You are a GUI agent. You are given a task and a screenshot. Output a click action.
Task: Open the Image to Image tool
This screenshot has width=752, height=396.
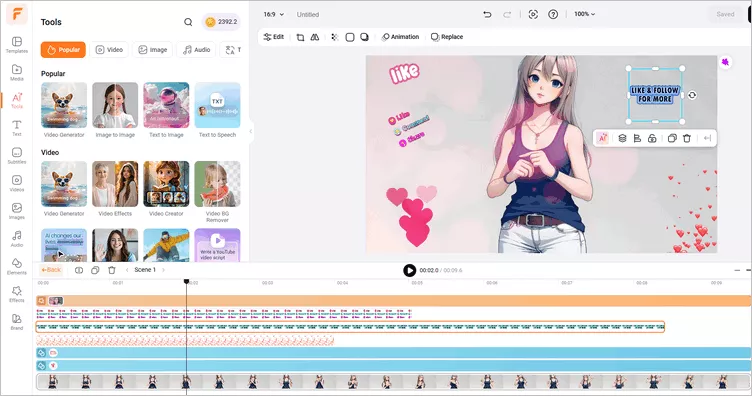(x=115, y=110)
